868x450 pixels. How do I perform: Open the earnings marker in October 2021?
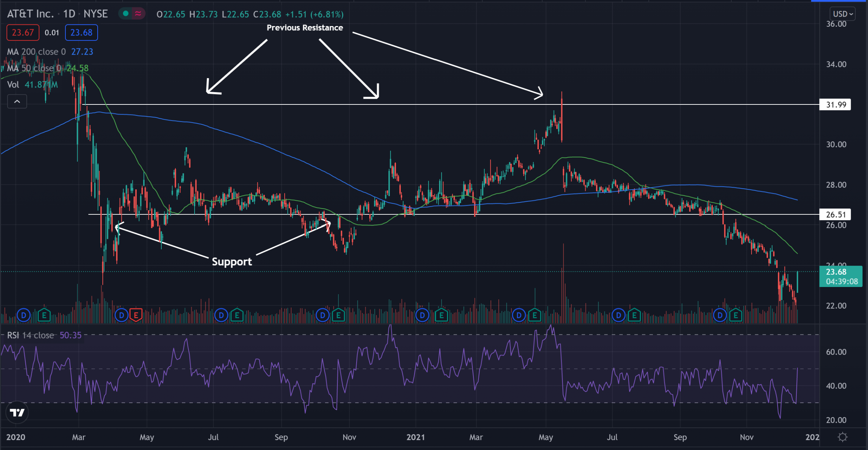pyautogui.click(x=736, y=316)
